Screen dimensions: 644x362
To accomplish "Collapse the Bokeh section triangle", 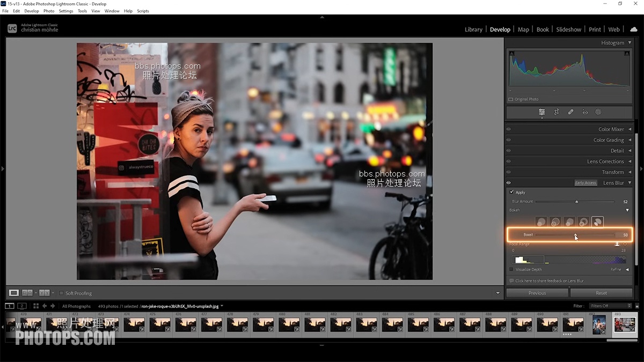I will [x=627, y=210].
